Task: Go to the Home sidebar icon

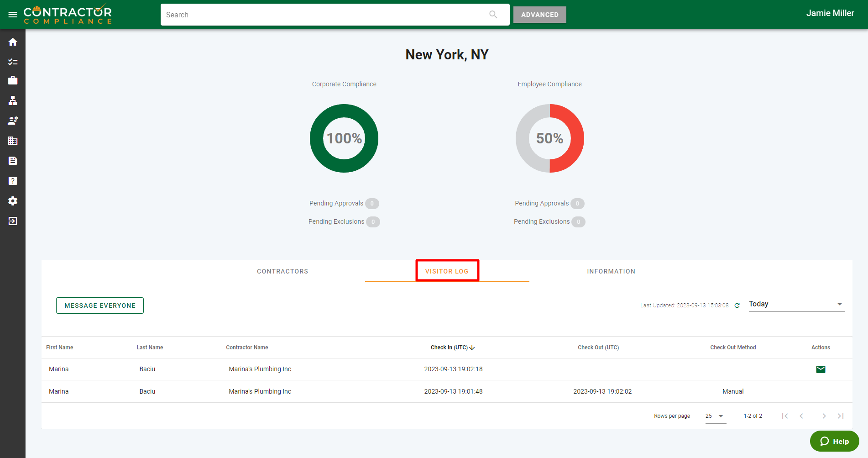Action: pos(13,42)
